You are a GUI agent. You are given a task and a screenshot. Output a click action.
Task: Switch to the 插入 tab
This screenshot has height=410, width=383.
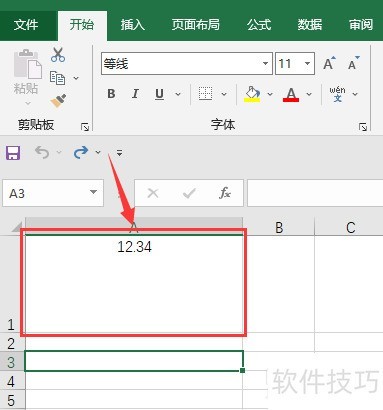pos(133,25)
